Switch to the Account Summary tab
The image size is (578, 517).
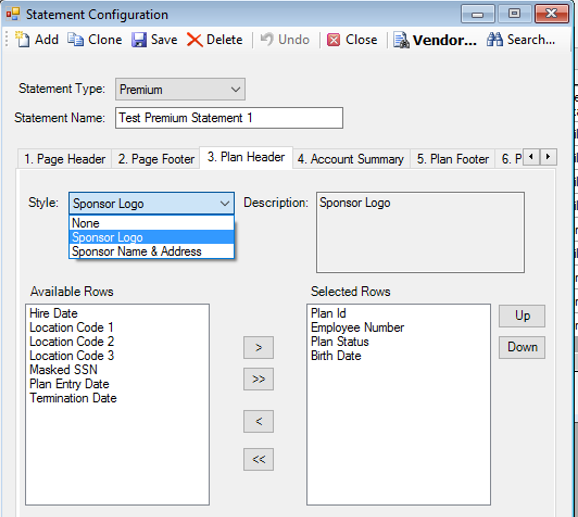point(351,159)
